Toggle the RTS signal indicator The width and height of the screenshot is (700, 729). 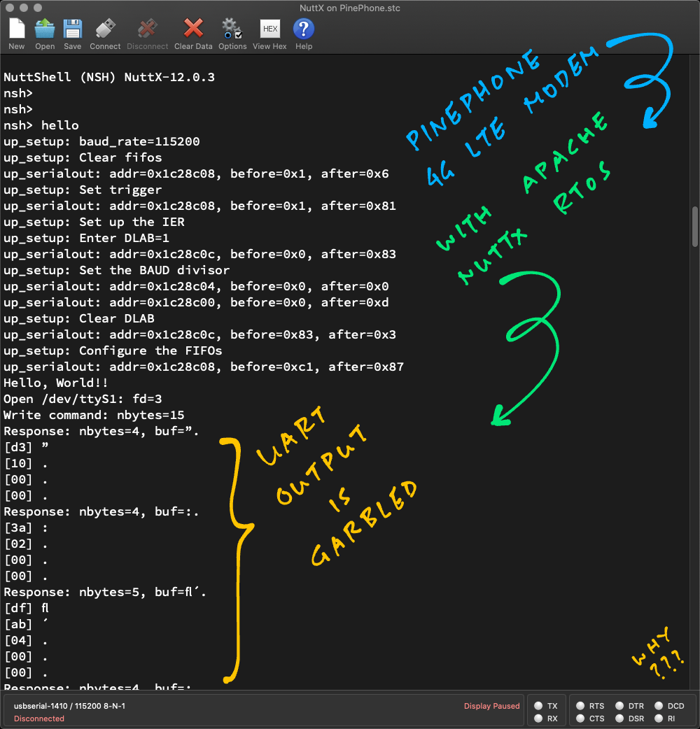coord(580,707)
